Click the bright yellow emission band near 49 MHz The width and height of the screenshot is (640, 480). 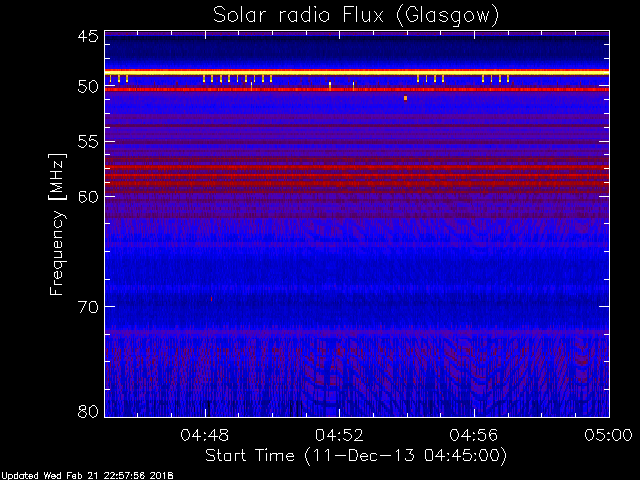pos(357,73)
